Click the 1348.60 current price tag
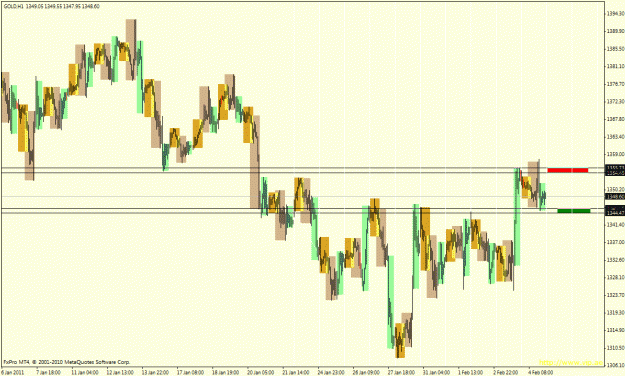Image resolution: width=625 pixels, height=376 pixels. pos(615,197)
